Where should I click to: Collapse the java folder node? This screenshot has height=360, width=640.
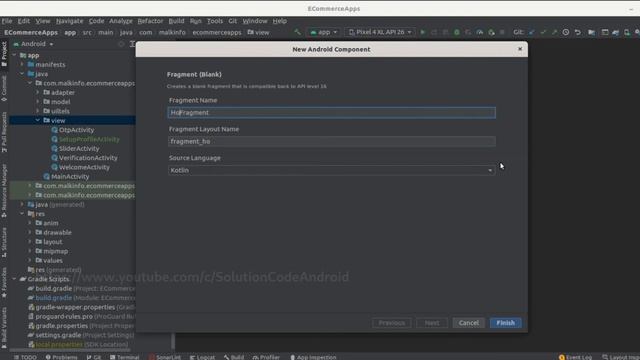pyautogui.click(x=22, y=74)
